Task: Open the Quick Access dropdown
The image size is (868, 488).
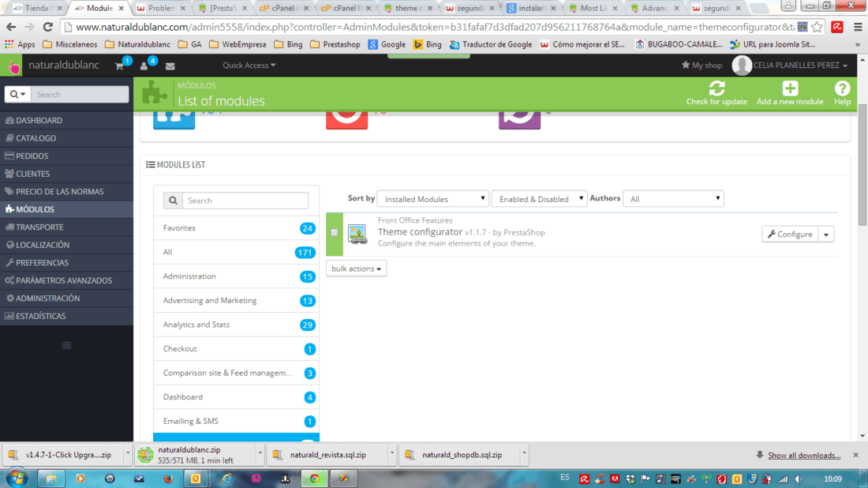Action: tap(249, 66)
